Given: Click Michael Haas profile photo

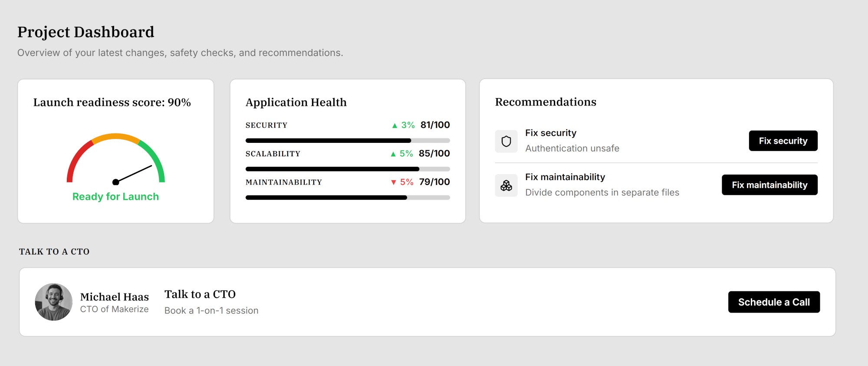Looking at the screenshot, I should point(54,302).
